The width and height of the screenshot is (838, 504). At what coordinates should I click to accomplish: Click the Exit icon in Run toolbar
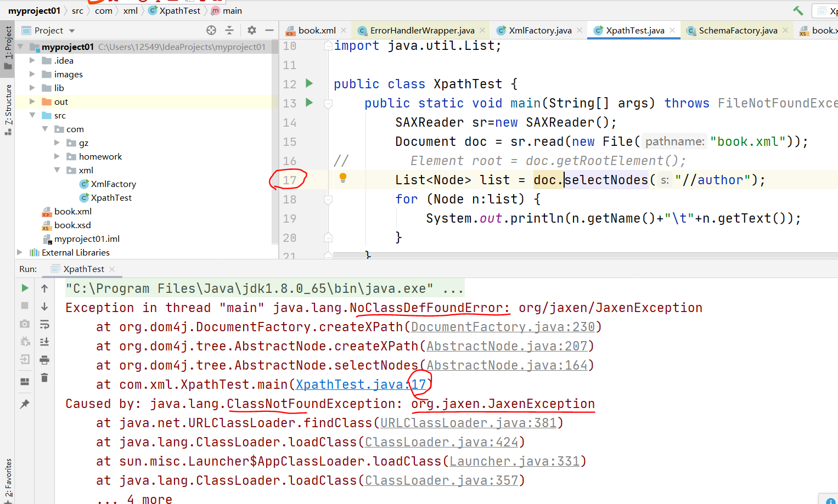coord(25,360)
